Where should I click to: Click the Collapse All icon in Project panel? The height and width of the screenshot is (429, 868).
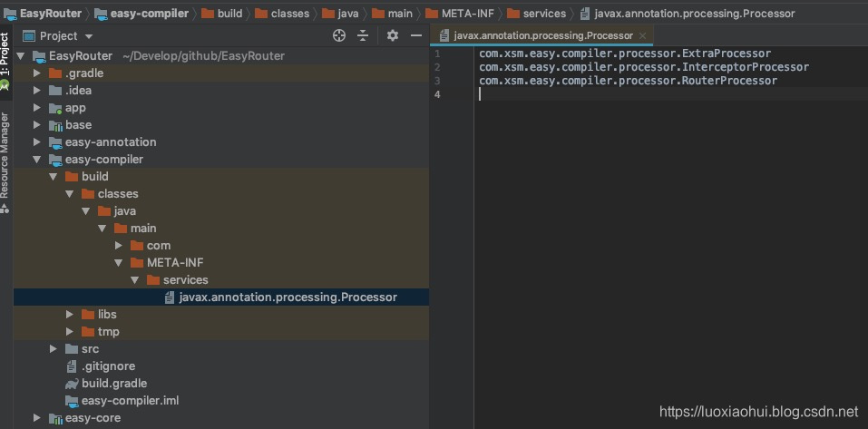pyautogui.click(x=363, y=36)
